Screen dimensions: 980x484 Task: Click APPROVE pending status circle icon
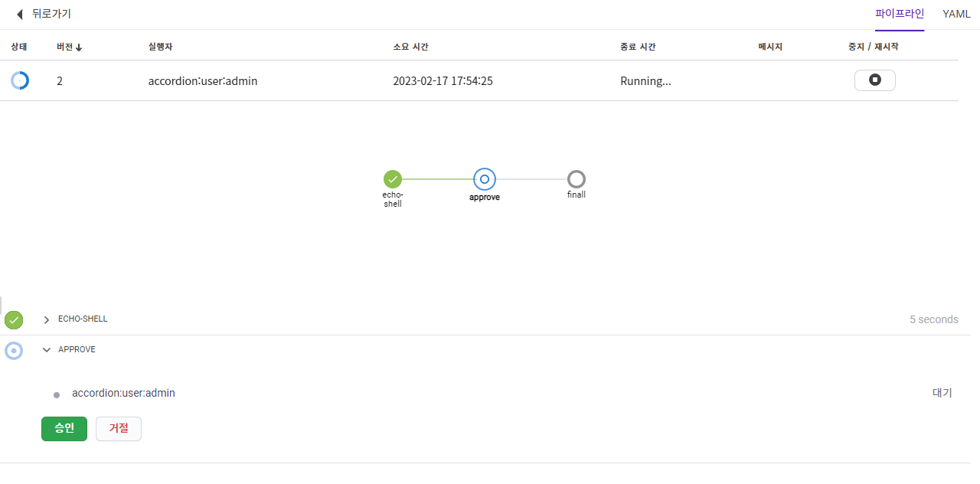point(14,351)
